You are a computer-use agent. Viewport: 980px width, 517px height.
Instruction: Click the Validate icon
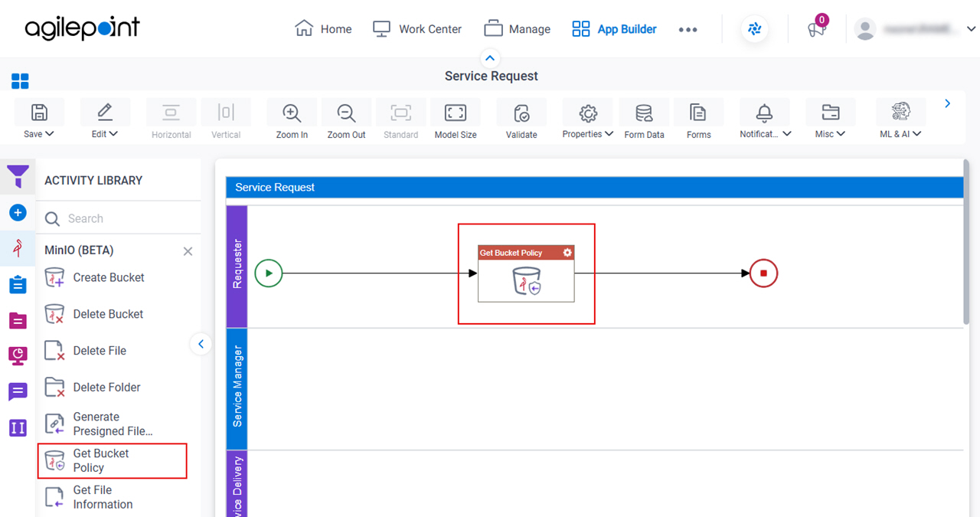click(521, 113)
